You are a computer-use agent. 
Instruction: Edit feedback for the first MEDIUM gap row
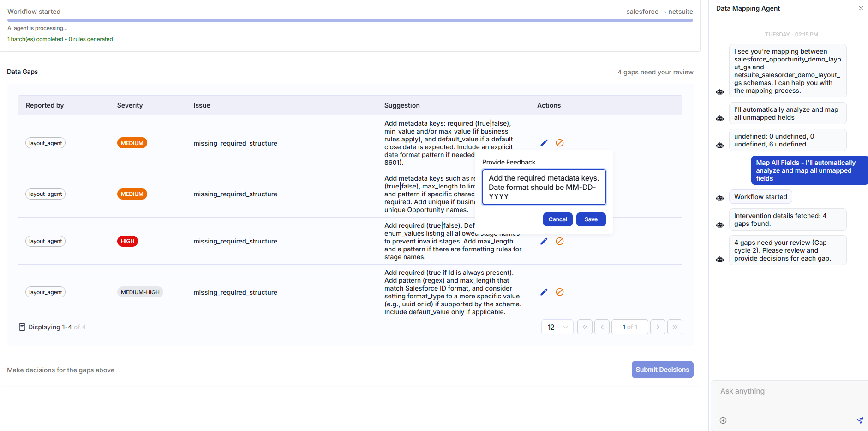[x=544, y=143]
